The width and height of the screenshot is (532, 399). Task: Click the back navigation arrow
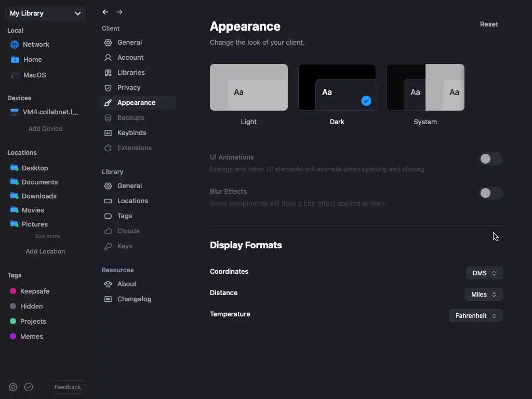click(105, 12)
